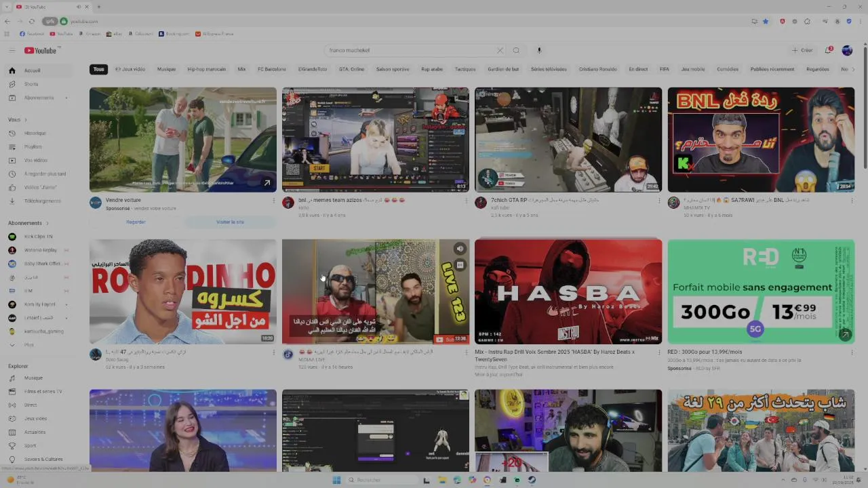Click Regarder on the Vendre voiture ad
This screenshot has height=488, width=868.
click(136, 222)
